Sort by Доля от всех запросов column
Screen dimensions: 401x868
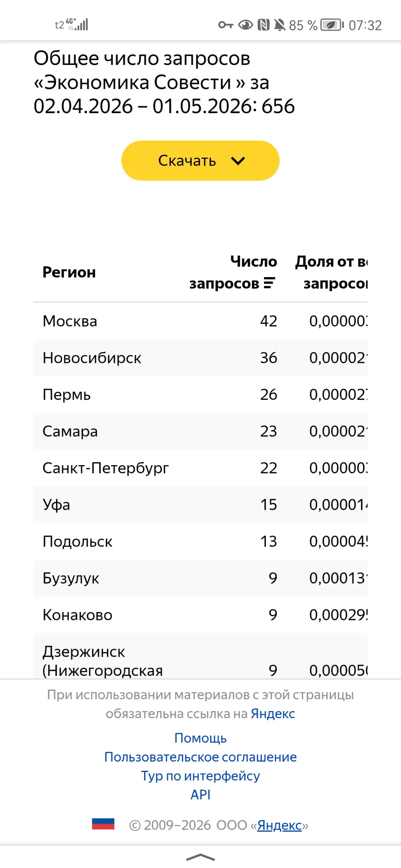click(331, 272)
